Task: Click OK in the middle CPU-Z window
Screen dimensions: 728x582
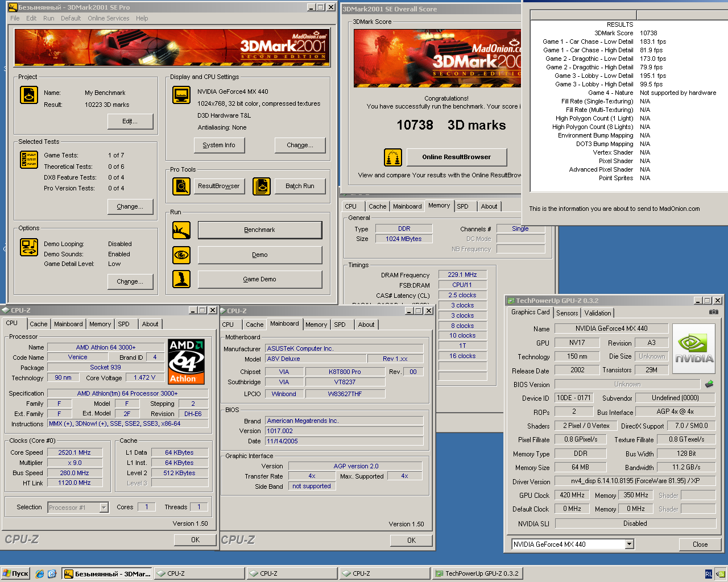Action: coord(412,541)
